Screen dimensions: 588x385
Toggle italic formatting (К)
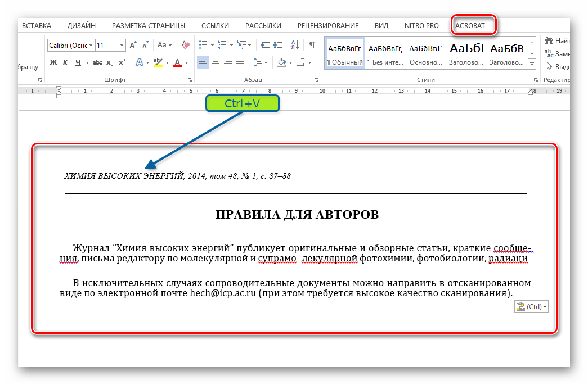click(66, 62)
